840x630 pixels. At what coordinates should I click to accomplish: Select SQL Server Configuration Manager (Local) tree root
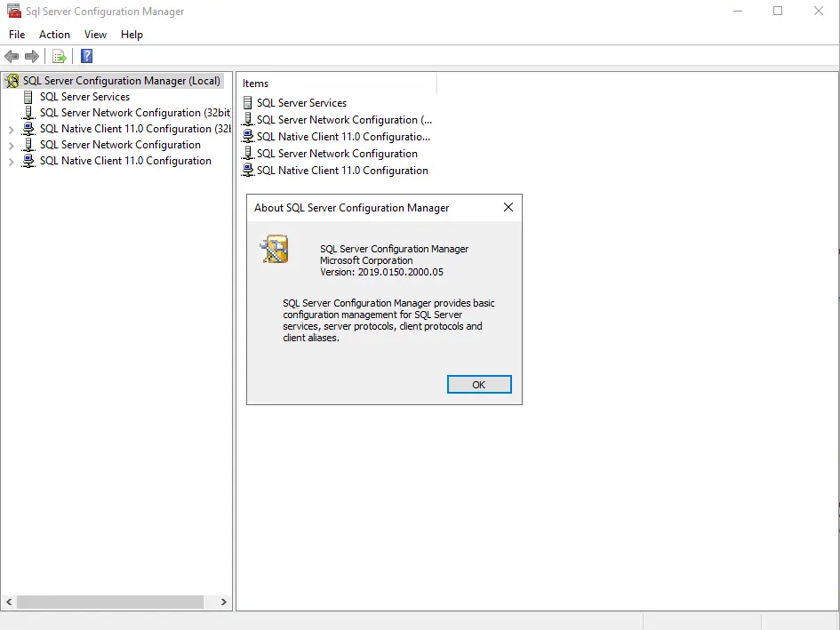coord(122,81)
